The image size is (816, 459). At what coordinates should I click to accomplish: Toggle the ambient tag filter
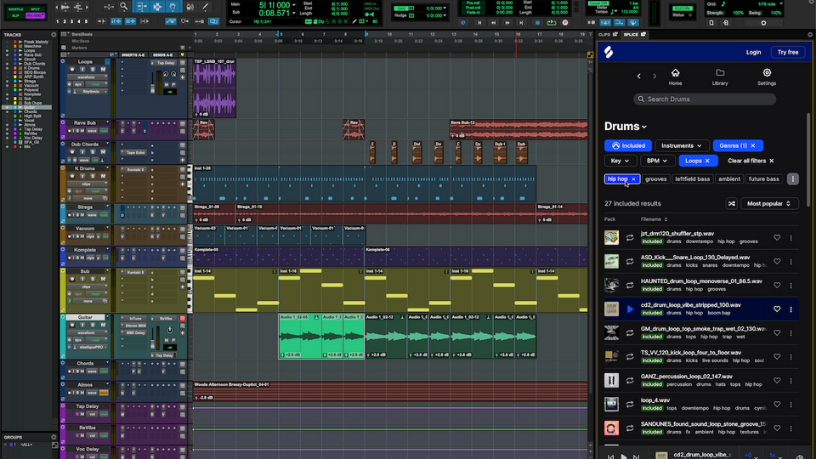(729, 179)
